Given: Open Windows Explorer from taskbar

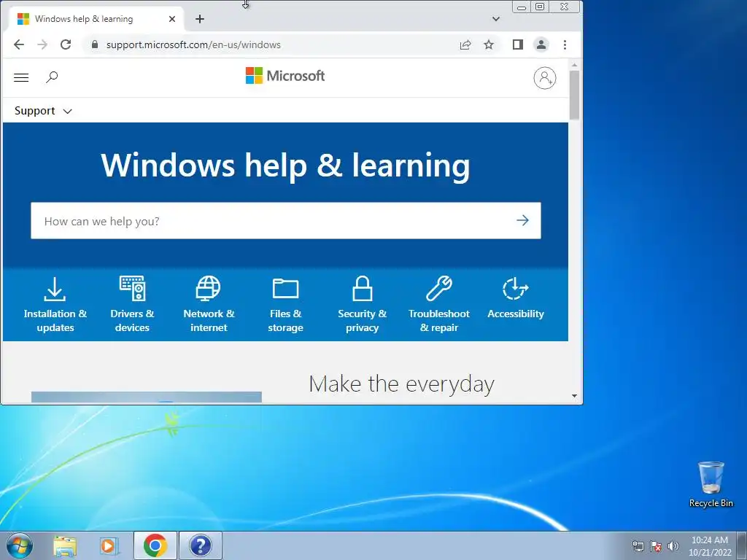Looking at the screenshot, I should click(x=65, y=545).
